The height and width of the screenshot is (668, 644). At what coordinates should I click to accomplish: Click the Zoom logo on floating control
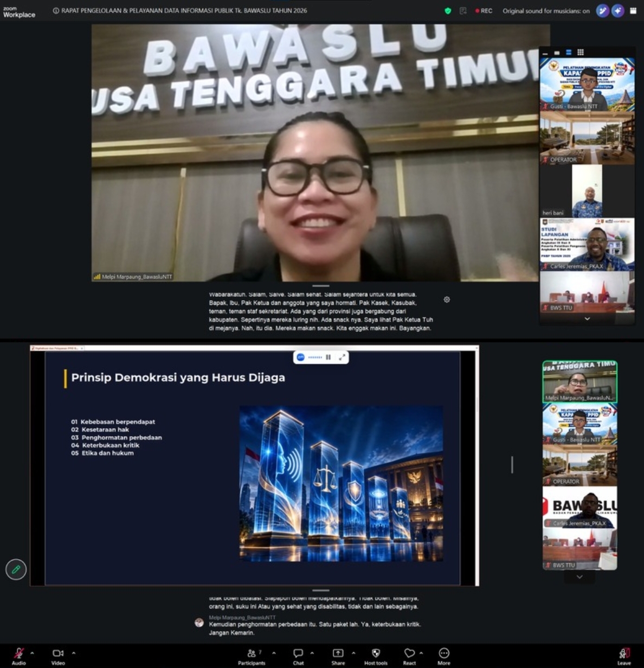[300, 357]
